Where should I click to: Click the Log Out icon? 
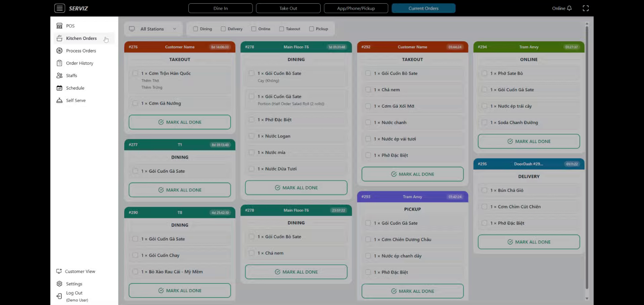(x=59, y=296)
